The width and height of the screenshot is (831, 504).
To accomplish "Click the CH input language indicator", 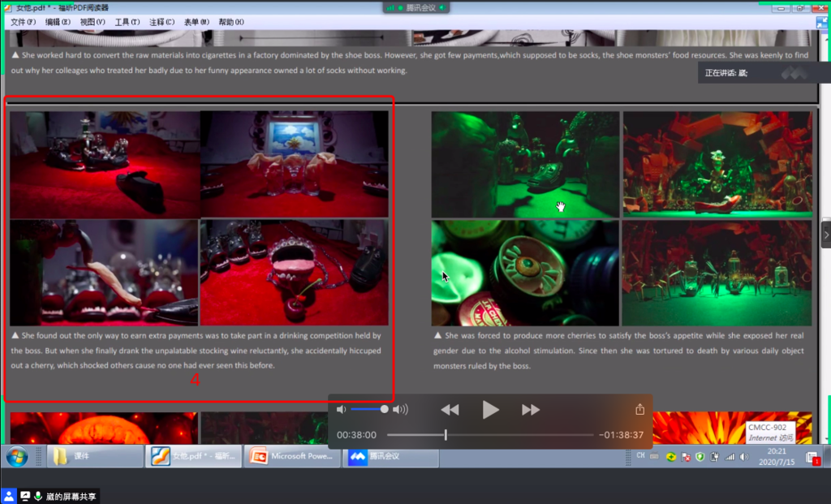I will click(641, 456).
